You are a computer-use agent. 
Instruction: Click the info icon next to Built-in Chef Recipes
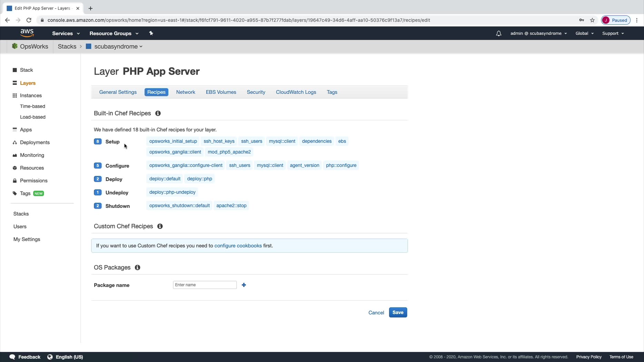158,113
